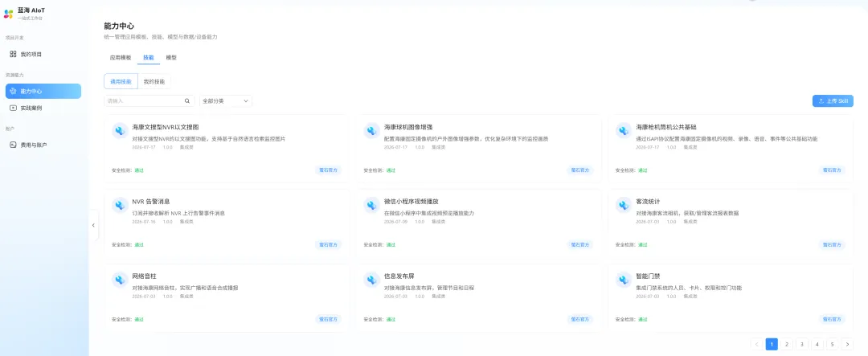Select the 通用技能 sub-tab
868x356 pixels.
121,81
